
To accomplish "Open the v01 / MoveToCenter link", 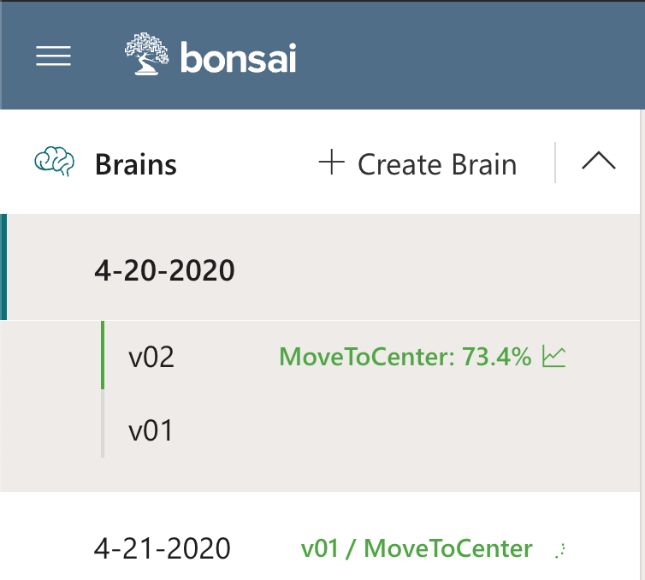I will coord(417,549).
